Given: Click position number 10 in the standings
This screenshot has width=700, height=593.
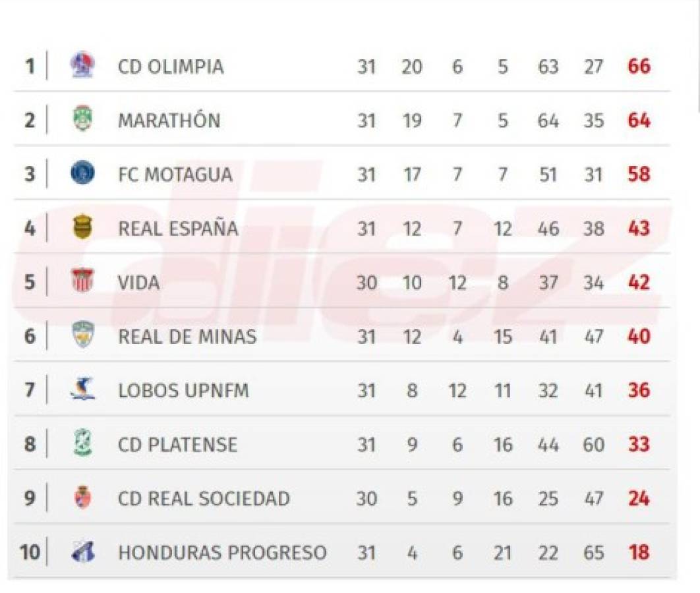Looking at the screenshot, I should (x=30, y=552).
